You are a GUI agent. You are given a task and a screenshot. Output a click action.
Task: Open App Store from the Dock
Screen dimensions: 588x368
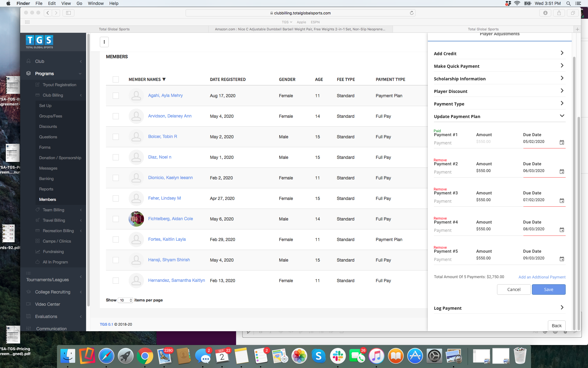point(415,356)
